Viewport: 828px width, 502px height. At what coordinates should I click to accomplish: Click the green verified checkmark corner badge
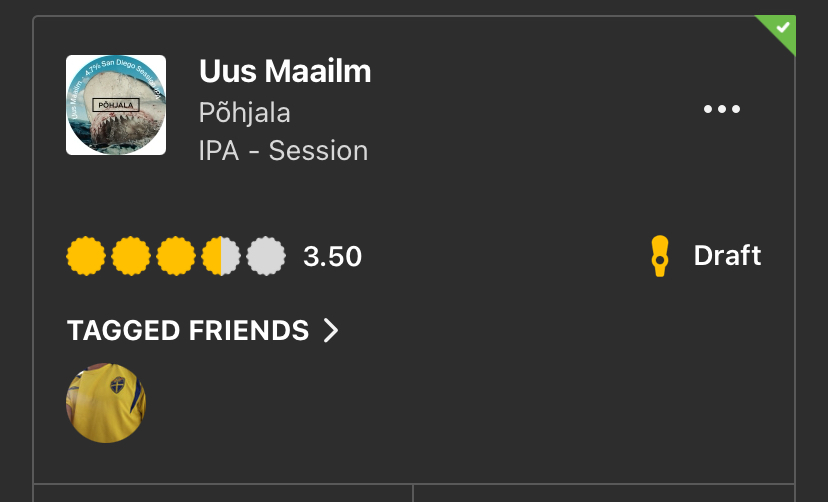[x=783, y=28]
